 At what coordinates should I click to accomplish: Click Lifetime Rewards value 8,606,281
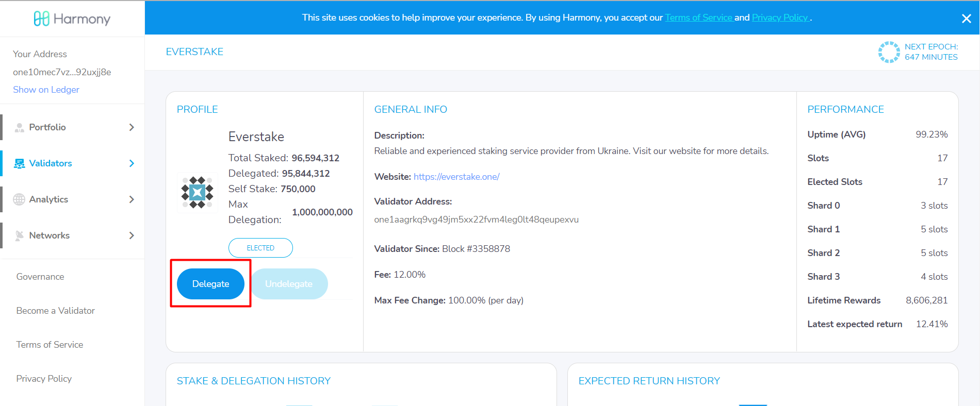pos(926,300)
